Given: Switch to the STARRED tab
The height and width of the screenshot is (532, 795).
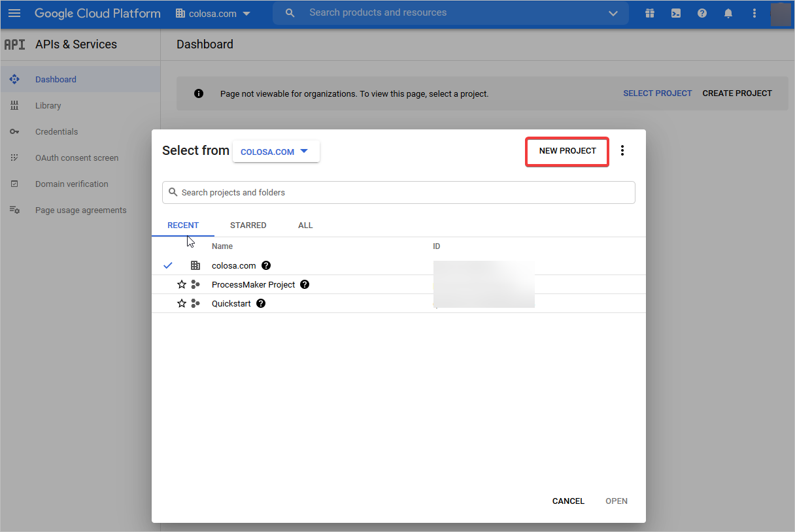Looking at the screenshot, I should [x=248, y=225].
